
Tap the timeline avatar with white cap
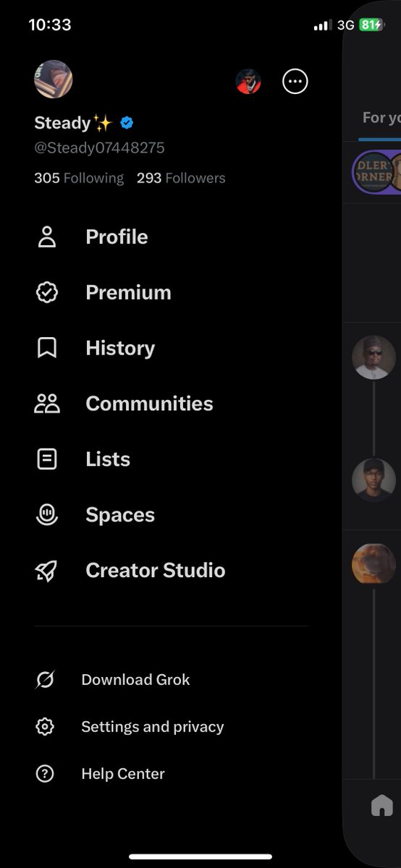pos(373,357)
